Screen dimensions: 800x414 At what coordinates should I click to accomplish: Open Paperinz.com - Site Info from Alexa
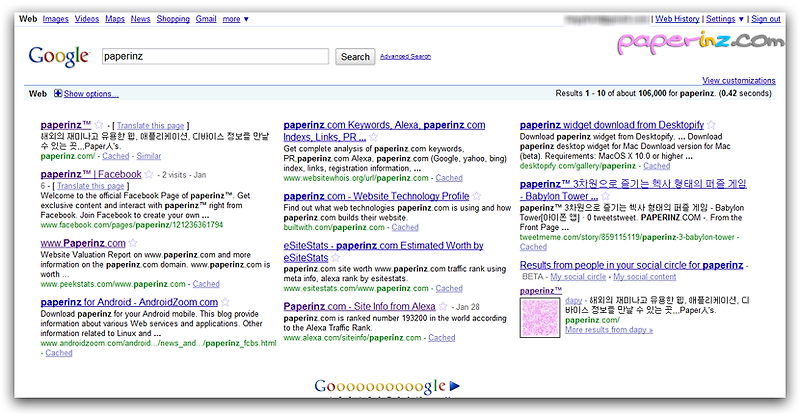click(360, 306)
